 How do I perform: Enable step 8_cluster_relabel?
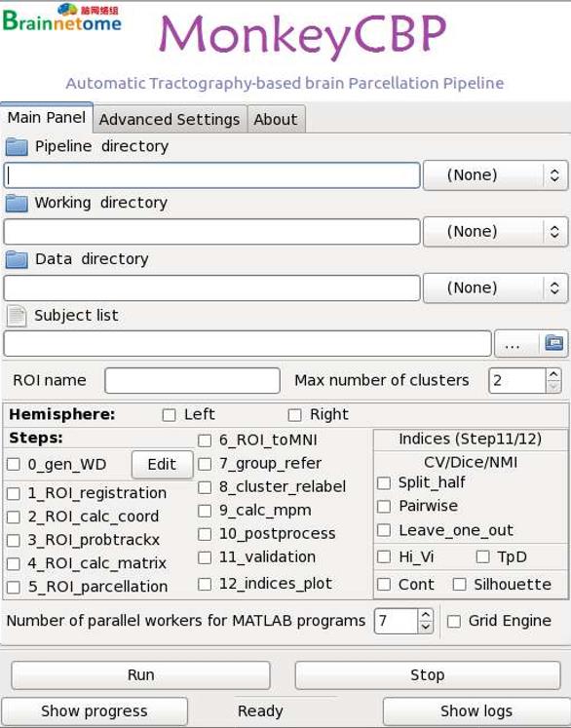tap(205, 487)
